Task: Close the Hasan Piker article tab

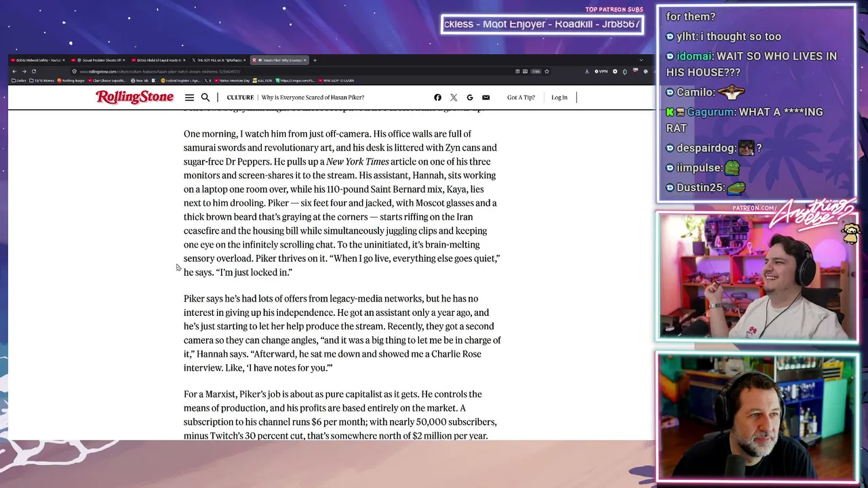Action: pyautogui.click(x=304, y=60)
